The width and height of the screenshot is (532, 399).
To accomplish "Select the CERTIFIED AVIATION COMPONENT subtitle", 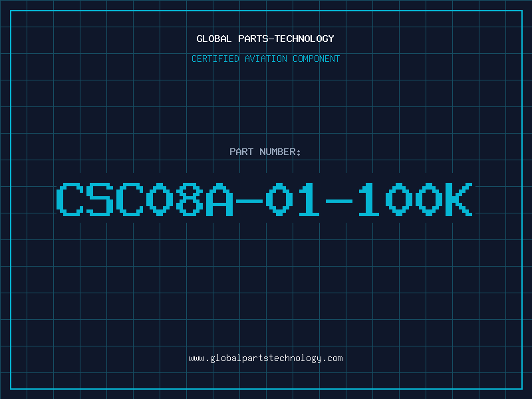I will 265,59.
